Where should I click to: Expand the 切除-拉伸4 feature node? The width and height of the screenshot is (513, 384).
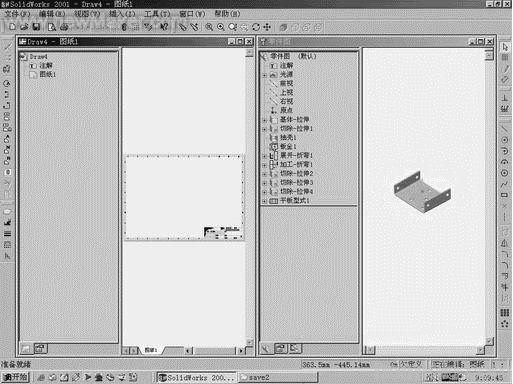[x=265, y=192]
